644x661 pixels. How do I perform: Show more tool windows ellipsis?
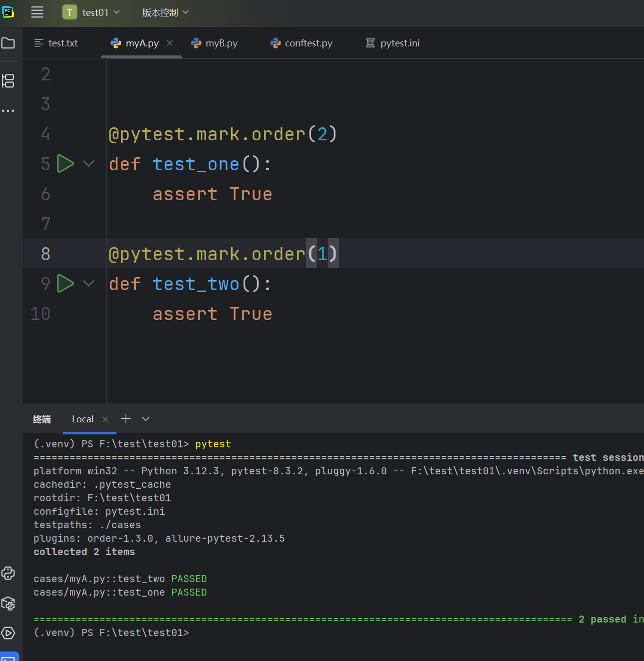(x=8, y=111)
